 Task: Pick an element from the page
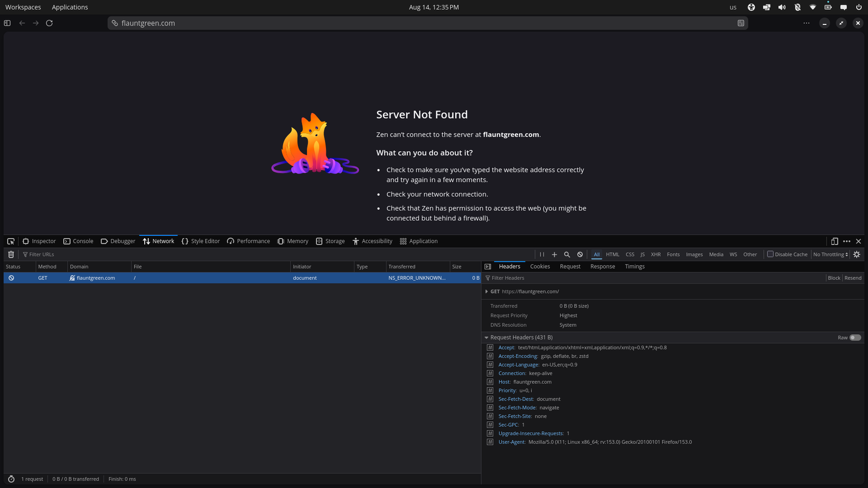pyautogui.click(x=11, y=241)
